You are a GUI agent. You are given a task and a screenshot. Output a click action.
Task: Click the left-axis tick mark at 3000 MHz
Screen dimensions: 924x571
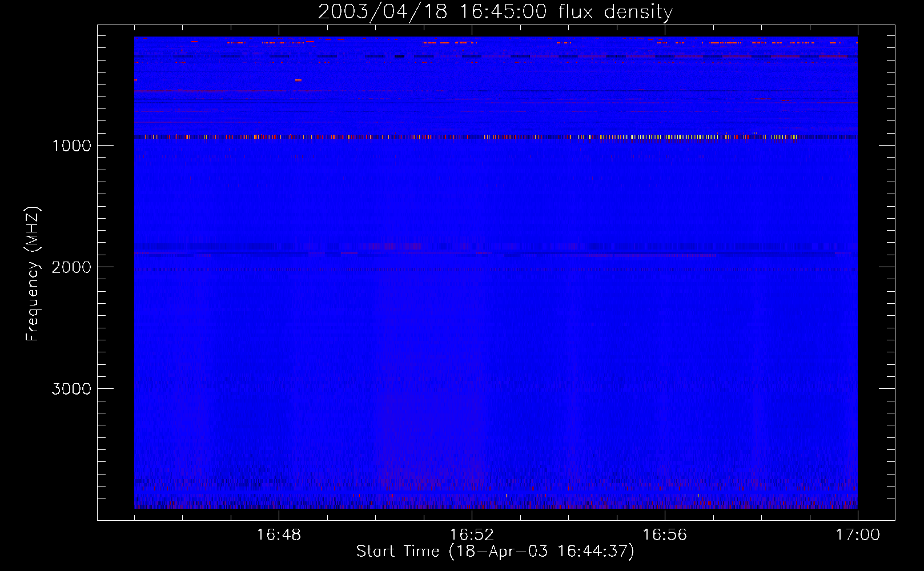click(102, 388)
